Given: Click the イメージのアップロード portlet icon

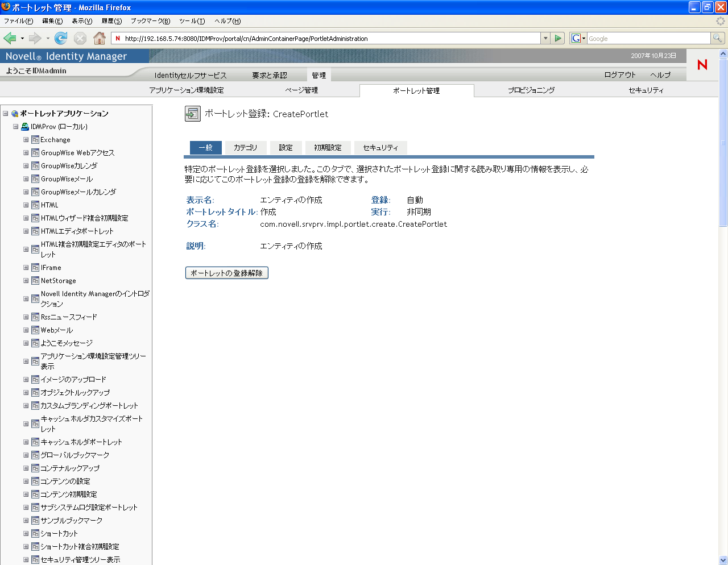Looking at the screenshot, I should [35, 380].
